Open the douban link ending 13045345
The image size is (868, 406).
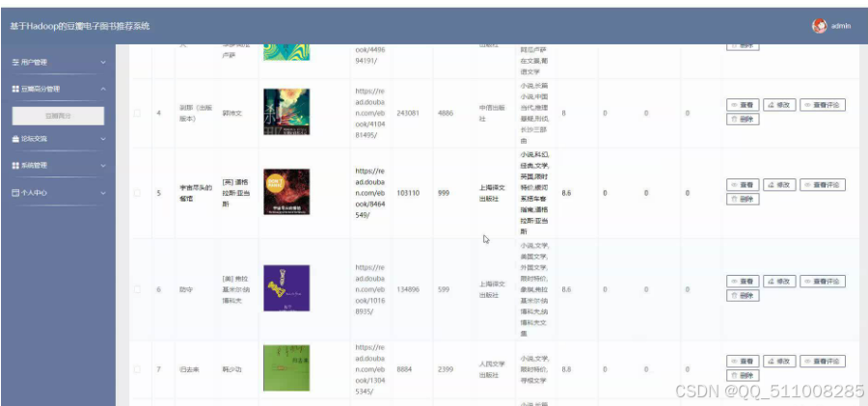pos(370,369)
